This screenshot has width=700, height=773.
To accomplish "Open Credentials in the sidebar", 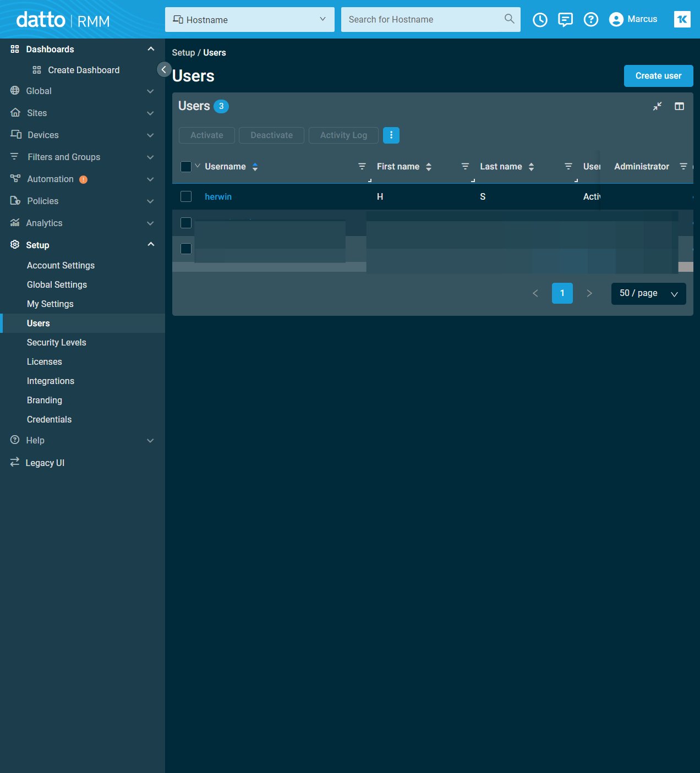I will pos(49,419).
